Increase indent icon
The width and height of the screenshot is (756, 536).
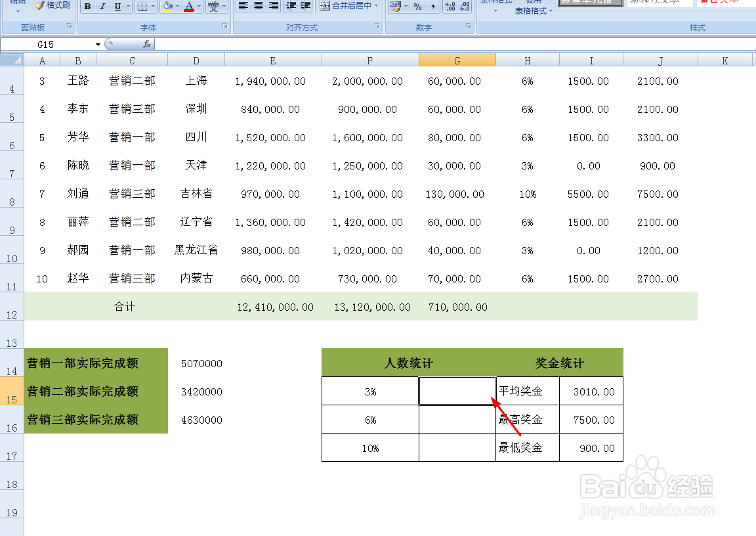point(306,6)
